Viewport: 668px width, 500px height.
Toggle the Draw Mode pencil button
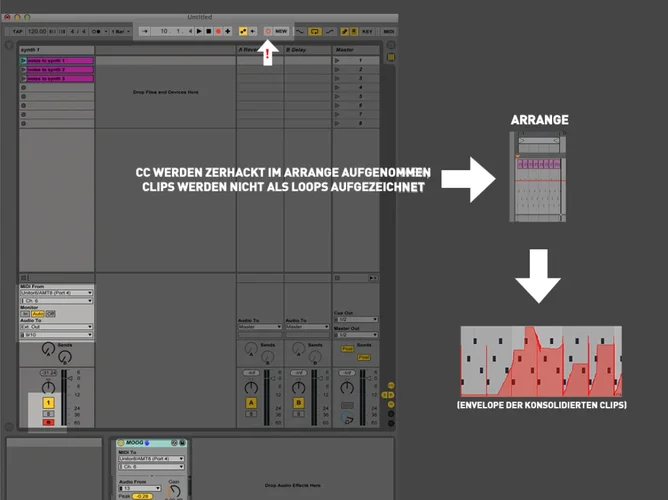click(x=344, y=31)
